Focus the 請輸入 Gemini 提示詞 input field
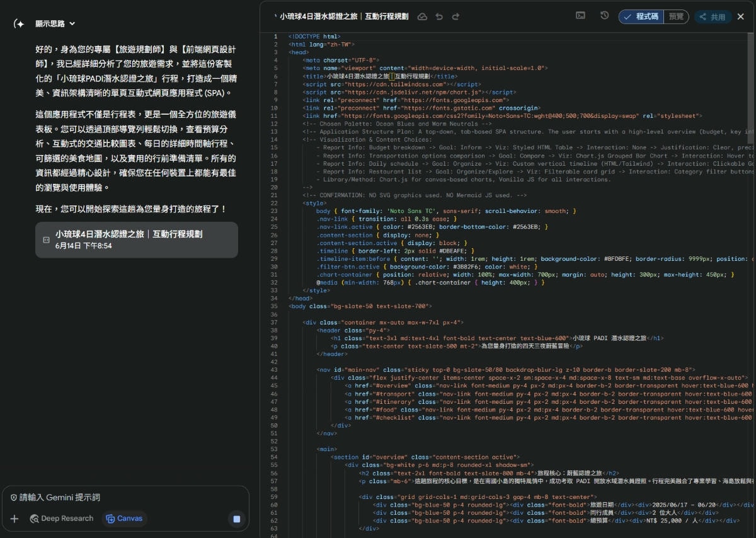This screenshot has width=756, height=538. pos(126,497)
